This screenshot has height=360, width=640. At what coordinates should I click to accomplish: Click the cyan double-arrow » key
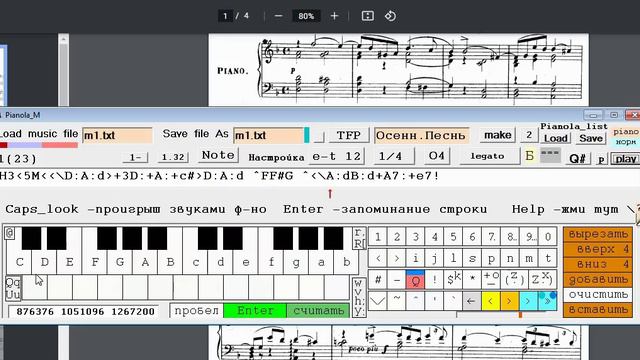(x=547, y=301)
